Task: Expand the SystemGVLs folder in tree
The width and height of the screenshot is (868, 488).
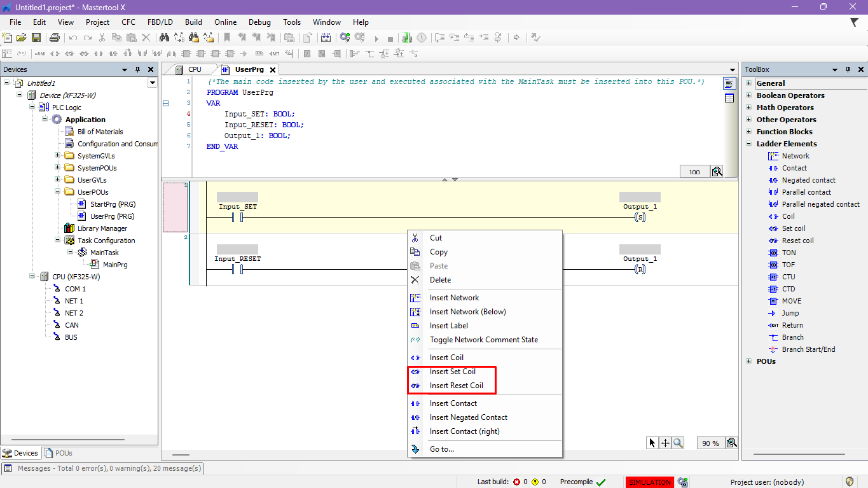Action: point(57,156)
